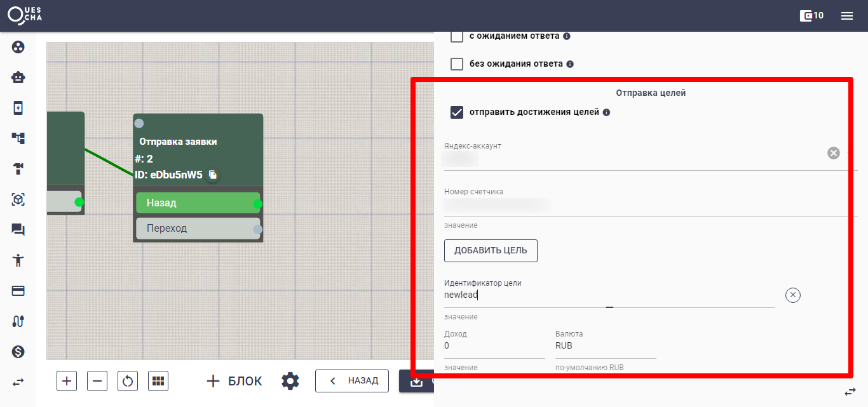Toggle the grid view icon button
The height and width of the screenshot is (407, 868).
(x=158, y=381)
